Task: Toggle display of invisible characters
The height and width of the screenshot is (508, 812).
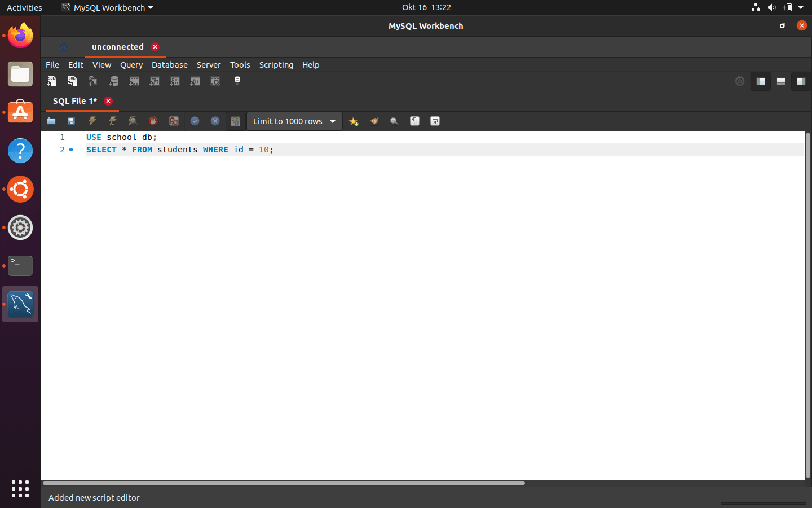Action: pyautogui.click(x=414, y=121)
